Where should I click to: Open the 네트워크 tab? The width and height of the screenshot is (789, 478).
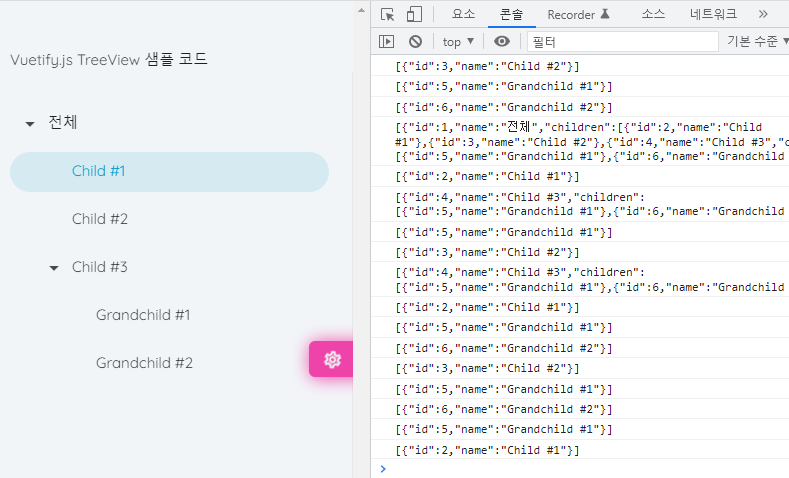713,14
